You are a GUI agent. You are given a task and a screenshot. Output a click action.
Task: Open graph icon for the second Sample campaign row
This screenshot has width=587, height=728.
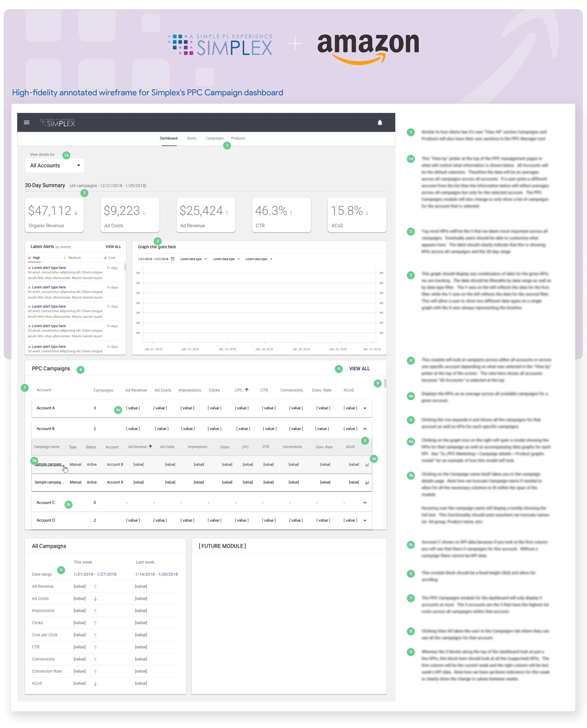367,483
